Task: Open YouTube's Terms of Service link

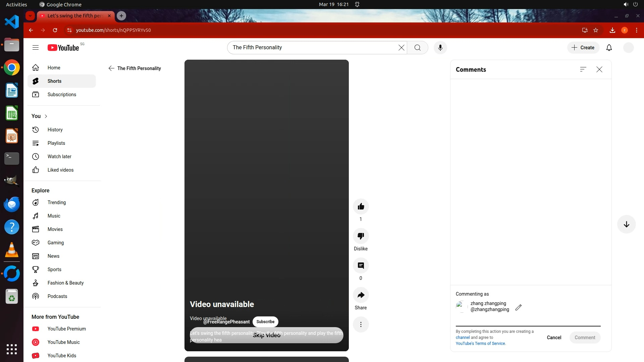Action: click(x=480, y=344)
